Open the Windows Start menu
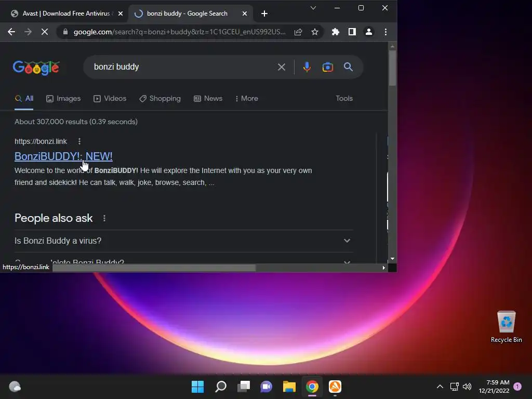532x399 pixels. coord(197,387)
